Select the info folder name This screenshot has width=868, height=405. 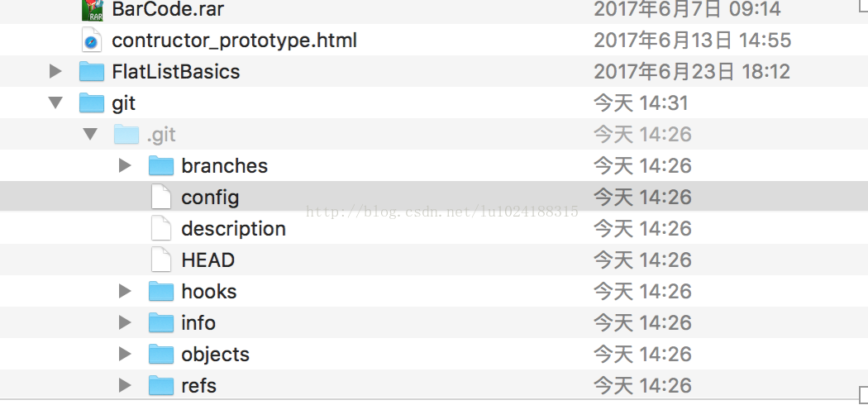[x=198, y=322]
